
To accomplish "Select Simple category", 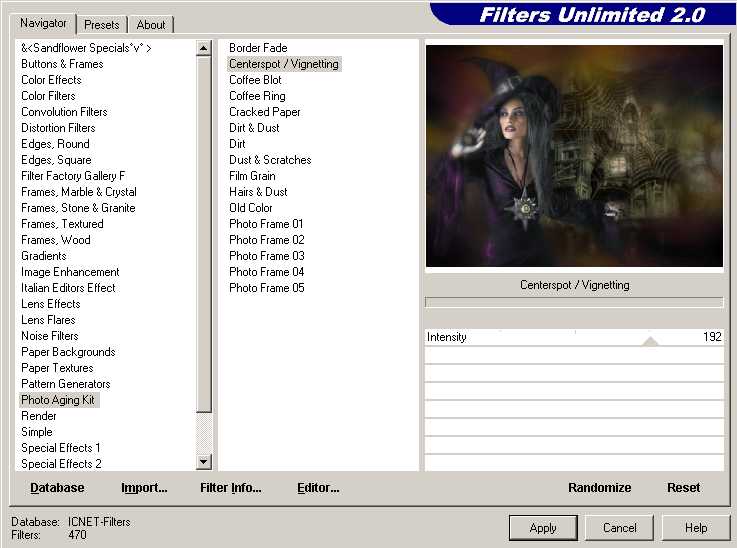I will coord(37,431).
